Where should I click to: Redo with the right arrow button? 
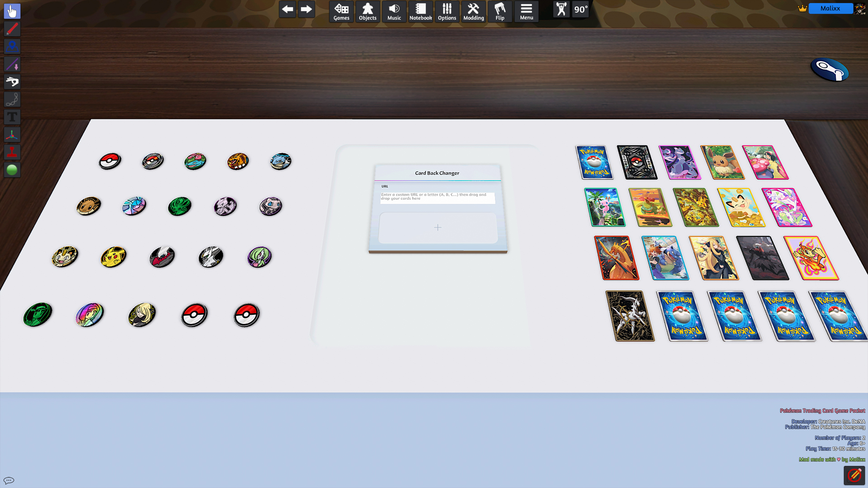tap(307, 9)
